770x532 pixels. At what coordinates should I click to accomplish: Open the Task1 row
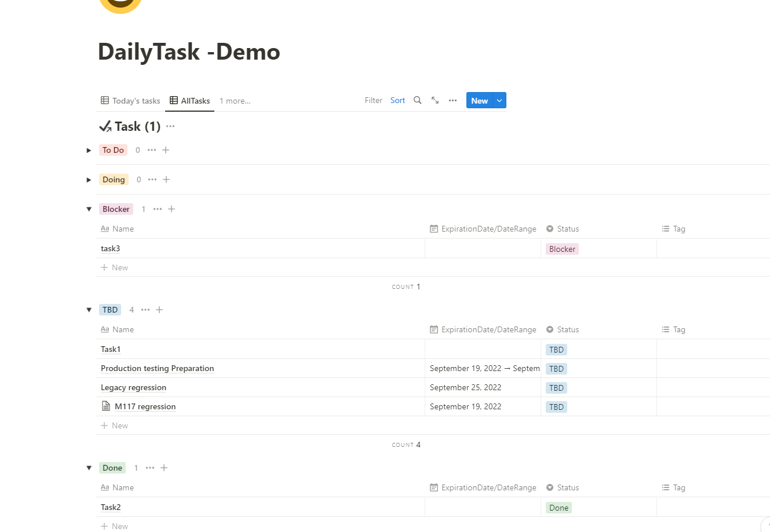(x=111, y=349)
